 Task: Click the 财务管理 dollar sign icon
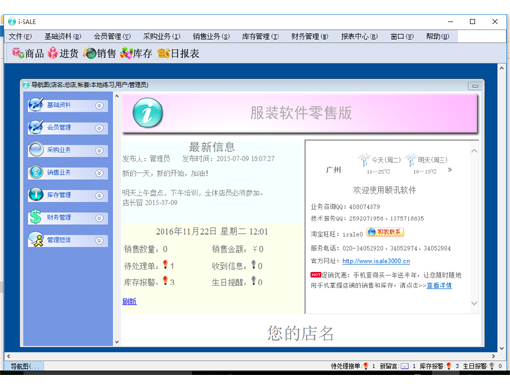(35, 217)
